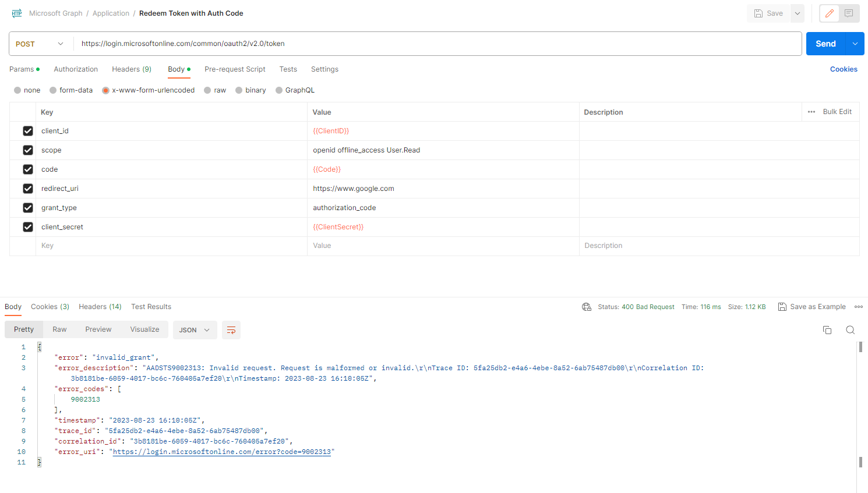Open the response more options ellipsis
868x493 pixels.
(x=859, y=307)
